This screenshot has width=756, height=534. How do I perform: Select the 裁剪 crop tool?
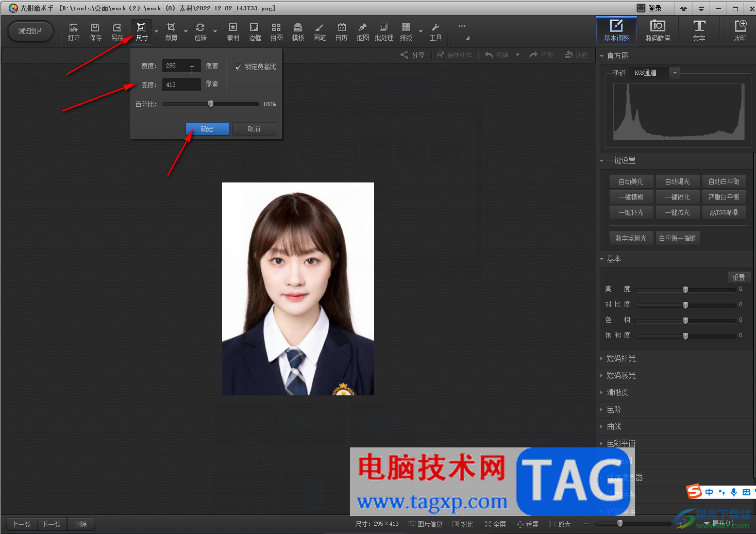pyautogui.click(x=171, y=31)
